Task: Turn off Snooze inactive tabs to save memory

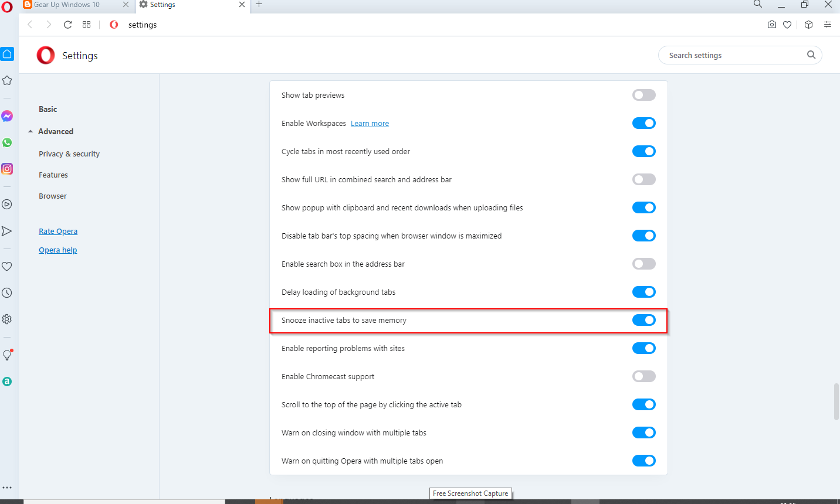Action: (x=643, y=320)
